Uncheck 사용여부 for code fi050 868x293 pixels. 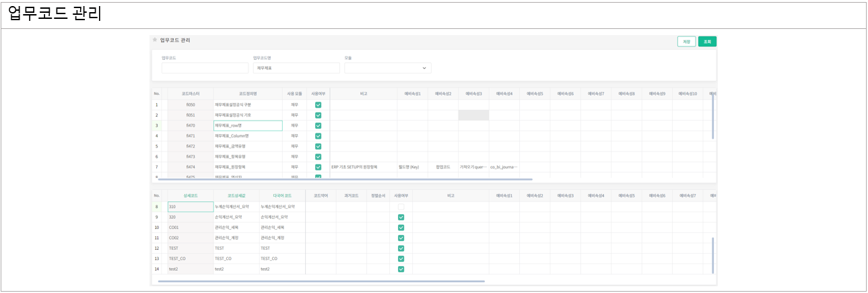coord(318,105)
